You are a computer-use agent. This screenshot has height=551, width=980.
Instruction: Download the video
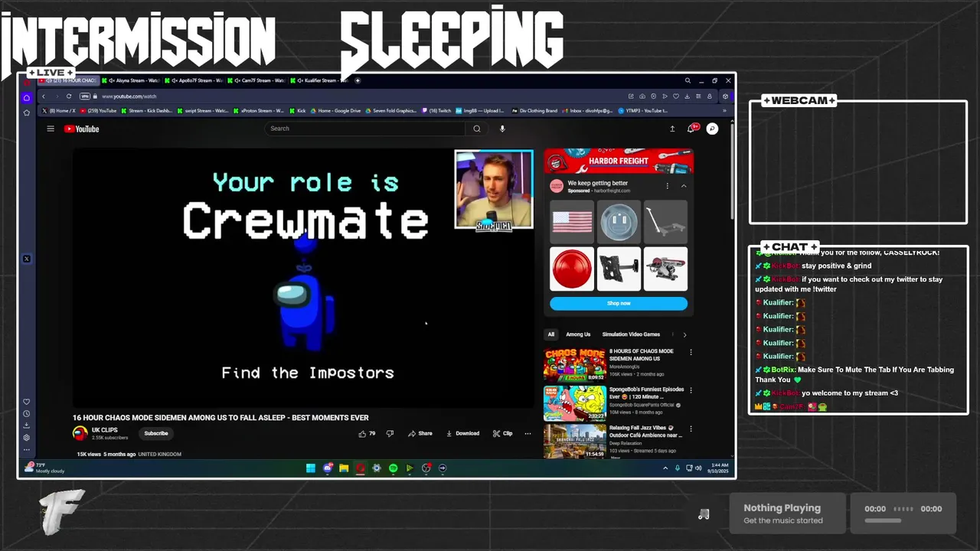tap(462, 433)
